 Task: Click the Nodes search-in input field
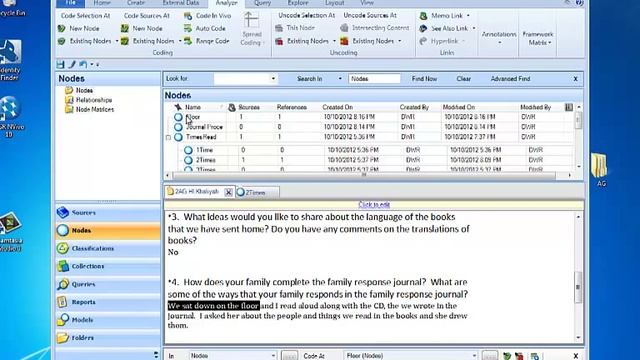[374, 79]
